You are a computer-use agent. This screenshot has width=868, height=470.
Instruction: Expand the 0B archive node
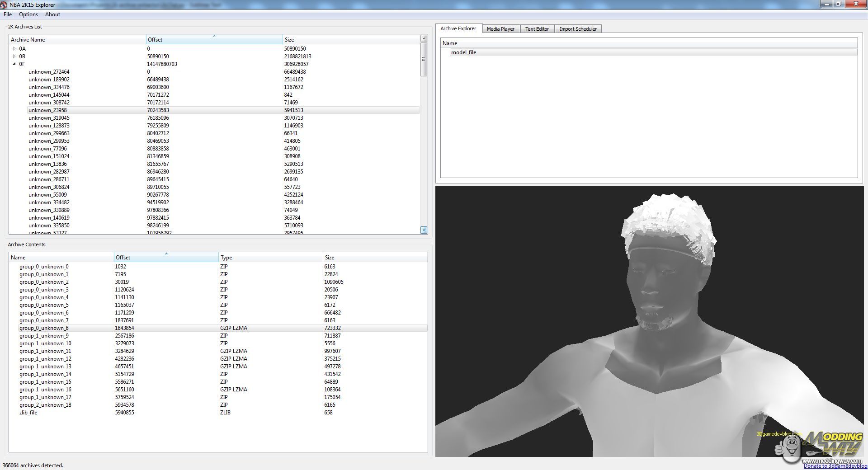[x=14, y=56]
